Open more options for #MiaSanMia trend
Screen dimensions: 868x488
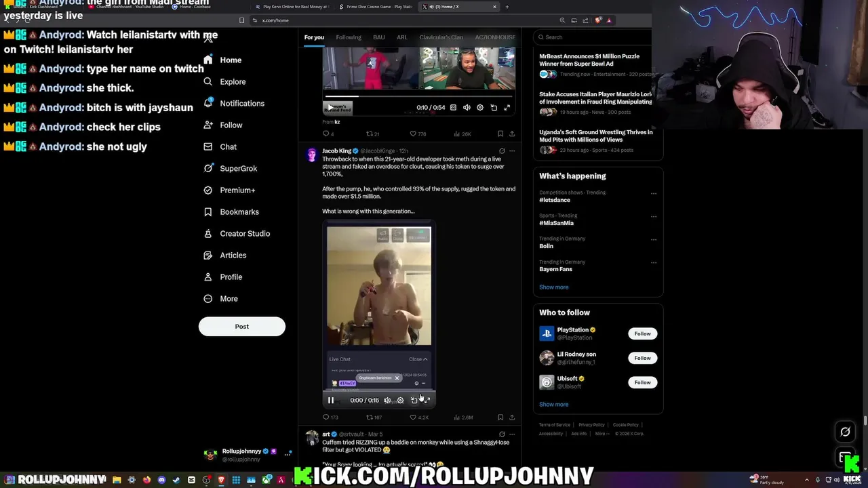654,216
